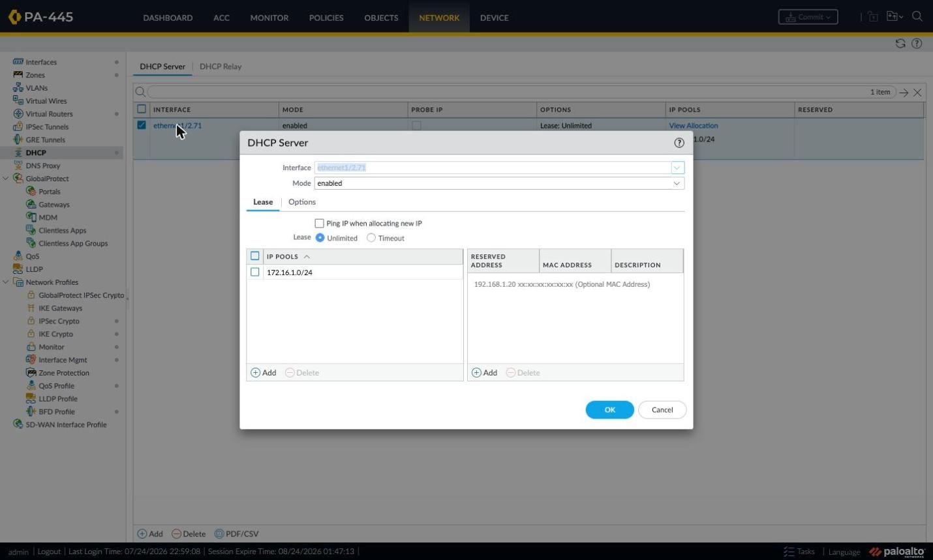Screen dimensions: 933x560
Task: Toggle the IP POOLS header select-all checkbox
Action: pyautogui.click(x=255, y=256)
